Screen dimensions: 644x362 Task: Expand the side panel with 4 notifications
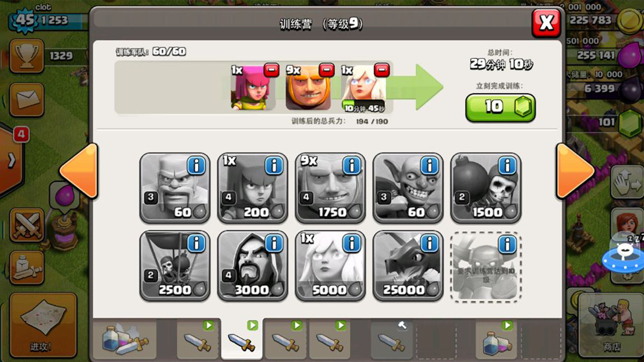coord(11,160)
